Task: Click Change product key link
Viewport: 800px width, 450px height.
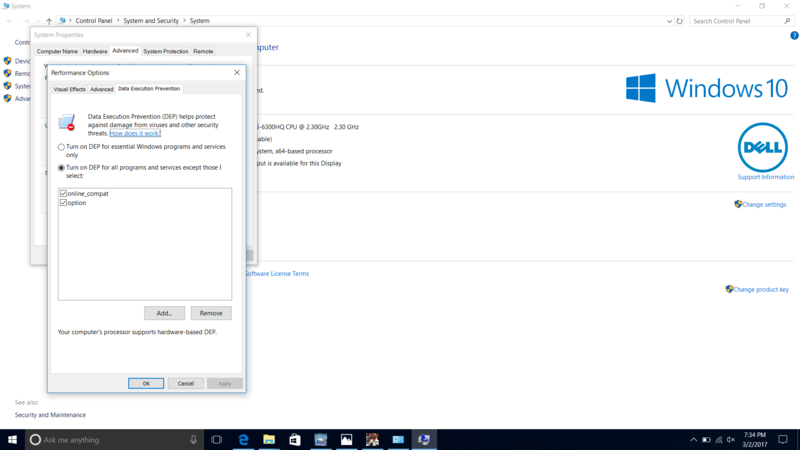Action: (761, 289)
